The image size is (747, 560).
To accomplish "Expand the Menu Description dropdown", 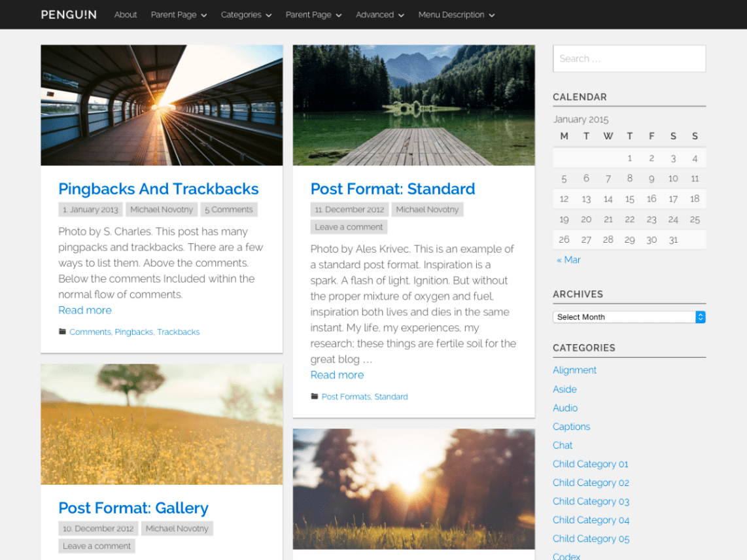I will pos(456,14).
